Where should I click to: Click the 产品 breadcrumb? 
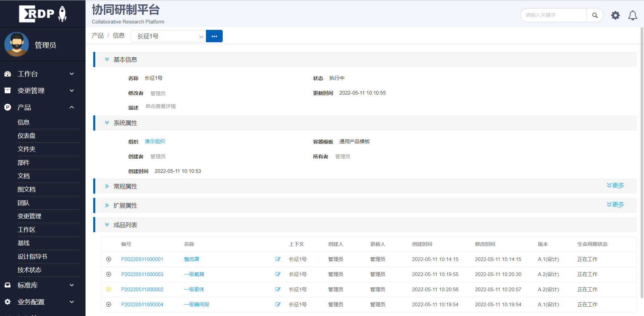pyautogui.click(x=98, y=36)
